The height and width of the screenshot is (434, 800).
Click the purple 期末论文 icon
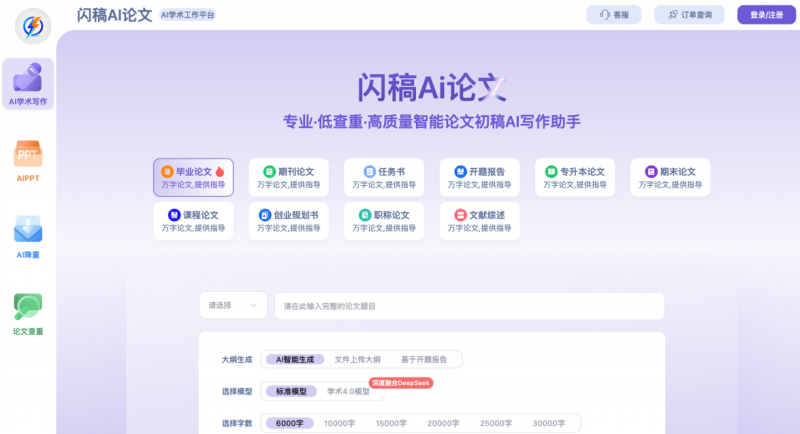point(651,171)
